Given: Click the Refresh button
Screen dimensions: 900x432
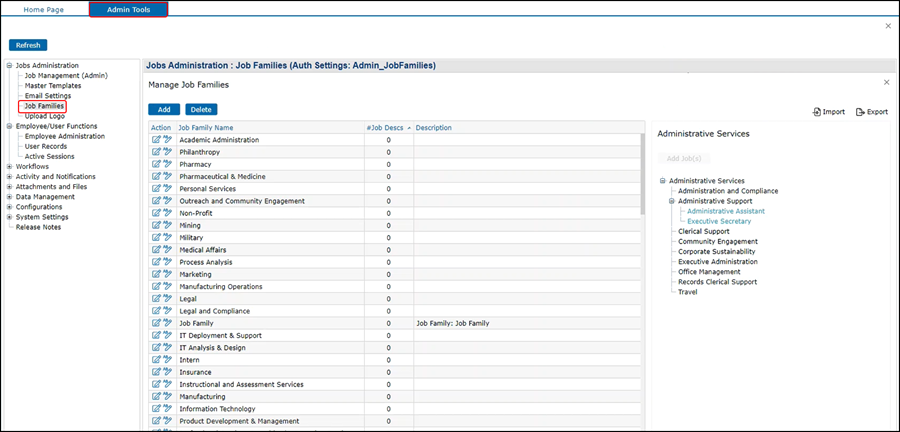Looking at the screenshot, I should click(28, 45).
